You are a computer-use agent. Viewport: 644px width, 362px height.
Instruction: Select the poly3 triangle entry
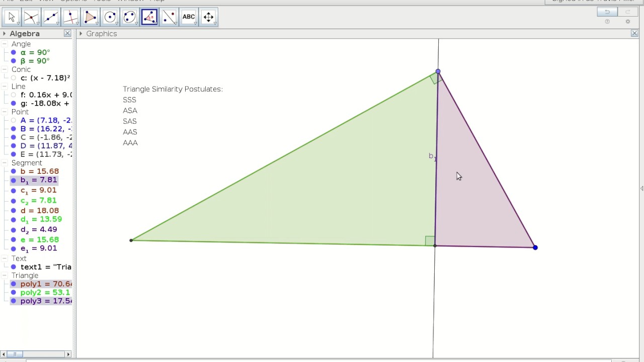tap(46, 301)
